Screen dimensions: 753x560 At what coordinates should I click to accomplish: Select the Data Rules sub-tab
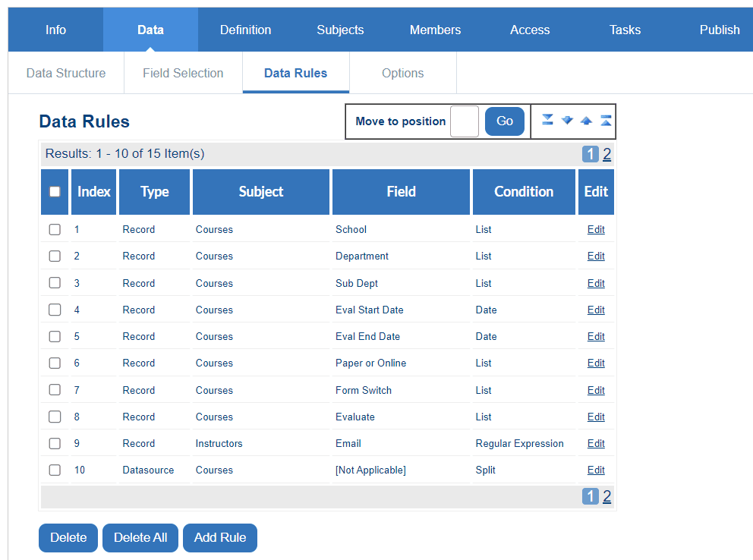point(296,73)
